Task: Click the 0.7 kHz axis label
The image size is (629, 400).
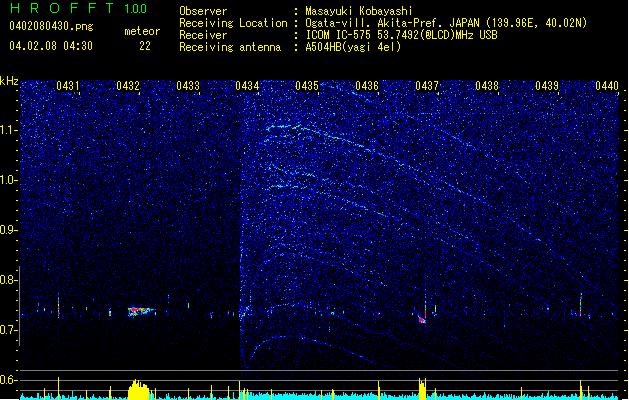Action: (8, 330)
